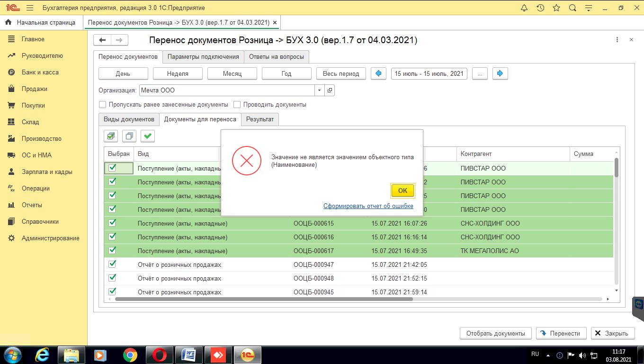Open Word from the taskbar
The image size is (644, 364).
pos(188,355)
